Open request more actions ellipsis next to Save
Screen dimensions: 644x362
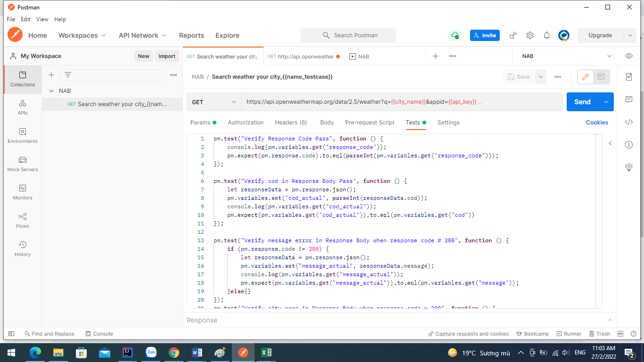click(x=558, y=77)
